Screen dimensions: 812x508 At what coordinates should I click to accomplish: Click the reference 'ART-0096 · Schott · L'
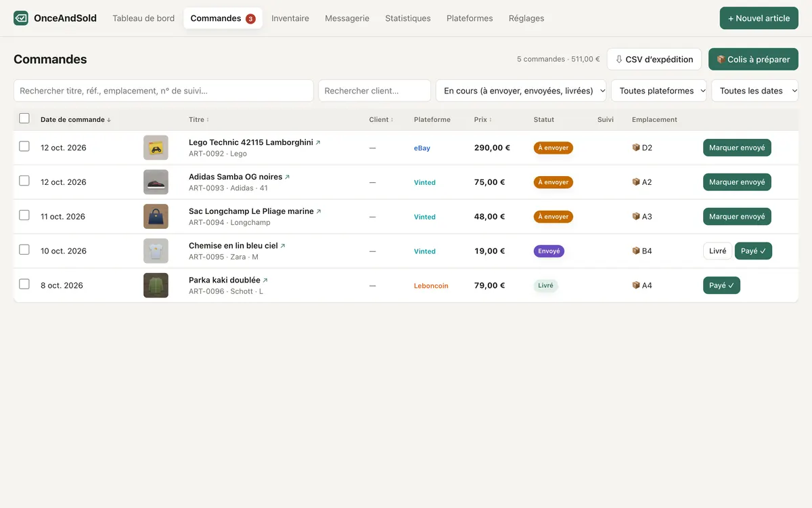point(226,291)
